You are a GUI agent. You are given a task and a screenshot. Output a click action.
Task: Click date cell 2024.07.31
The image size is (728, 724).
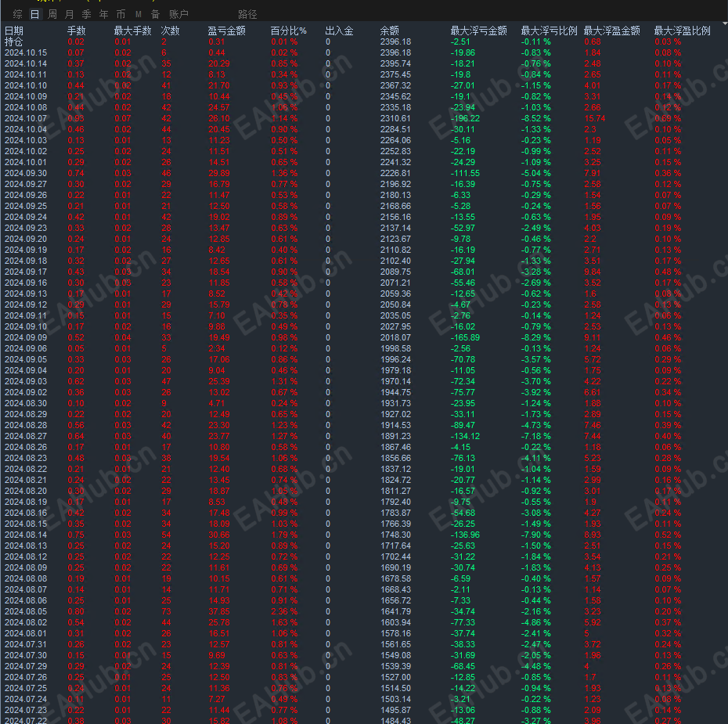point(26,644)
